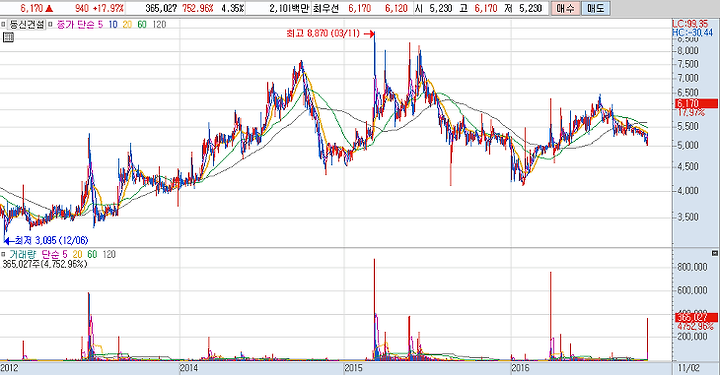
Task: Click the 4752.96% tag under the volume tag
Action: [695, 327]
